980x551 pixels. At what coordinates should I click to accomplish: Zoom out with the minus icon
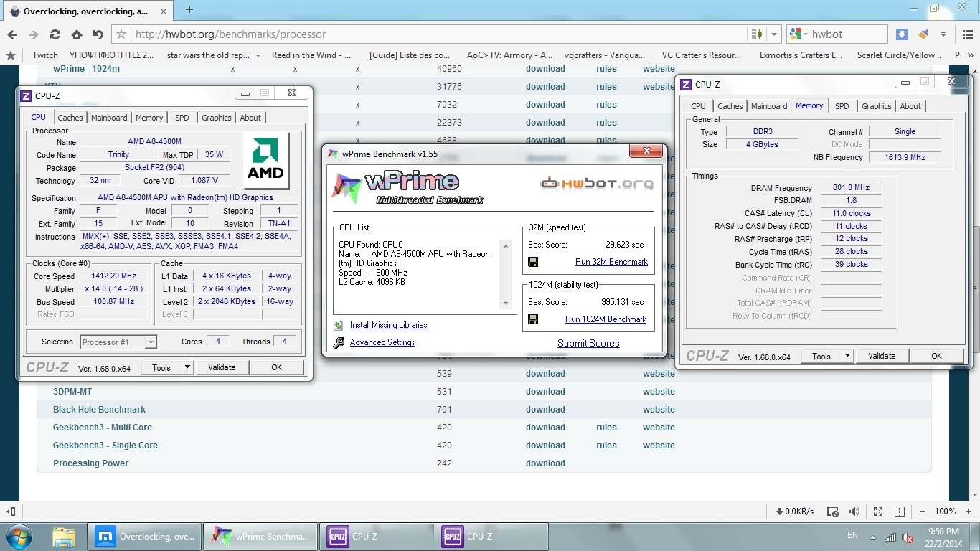(x=922, y=512)
